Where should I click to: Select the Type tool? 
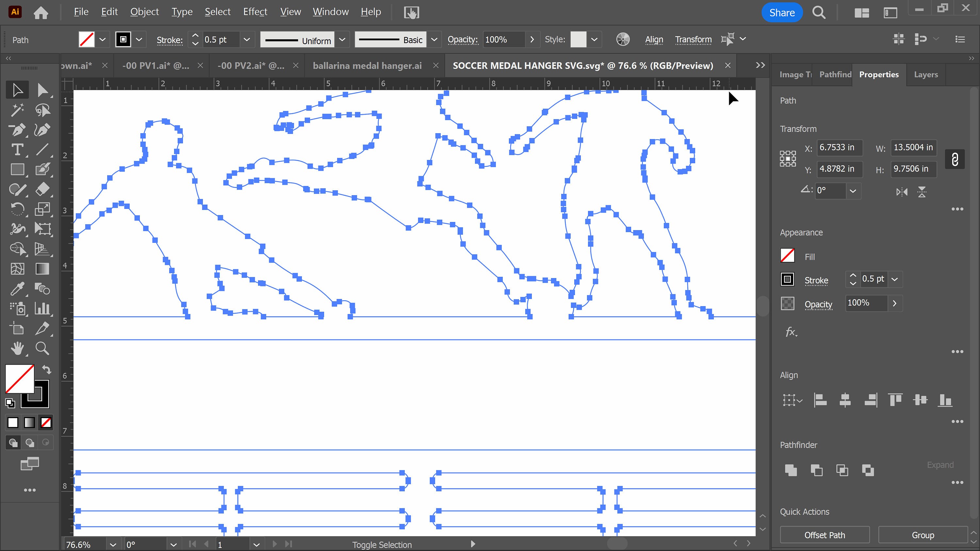tap(17, 150)
